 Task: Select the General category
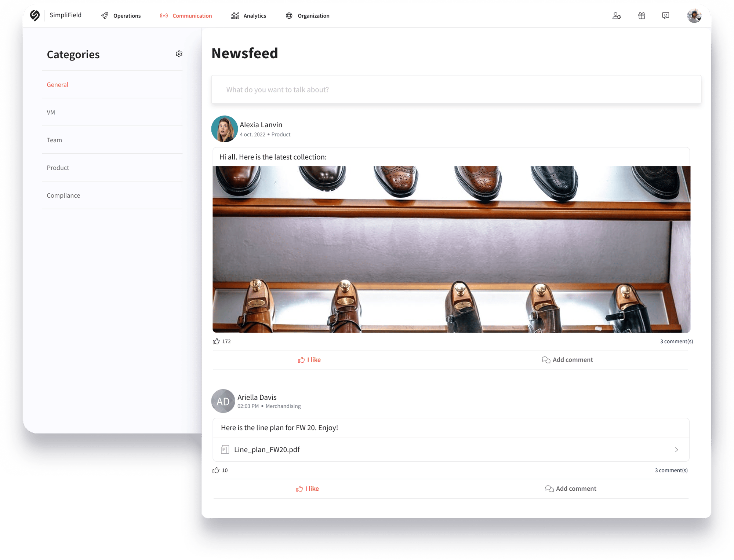(57, 84)
